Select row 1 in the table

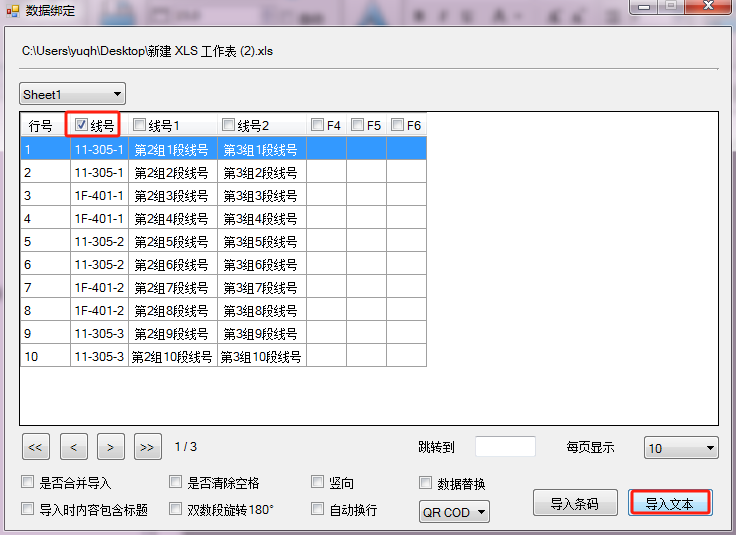(223, 149)
